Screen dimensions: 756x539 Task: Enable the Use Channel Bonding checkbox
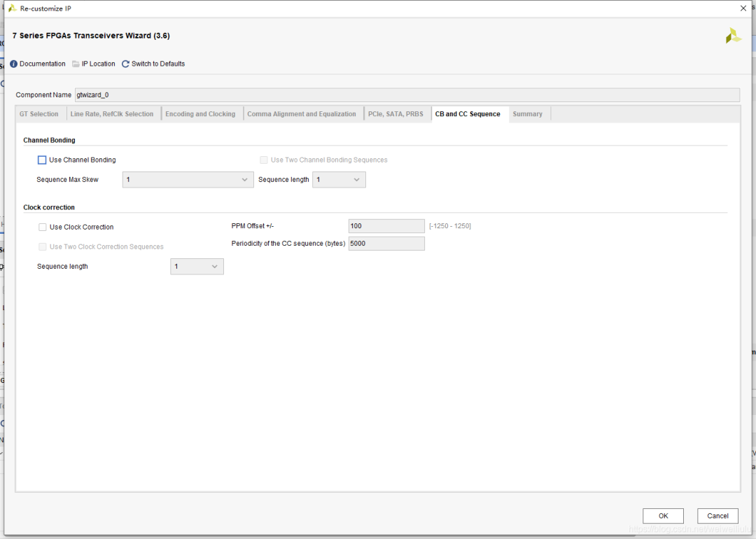coord(42,160)
